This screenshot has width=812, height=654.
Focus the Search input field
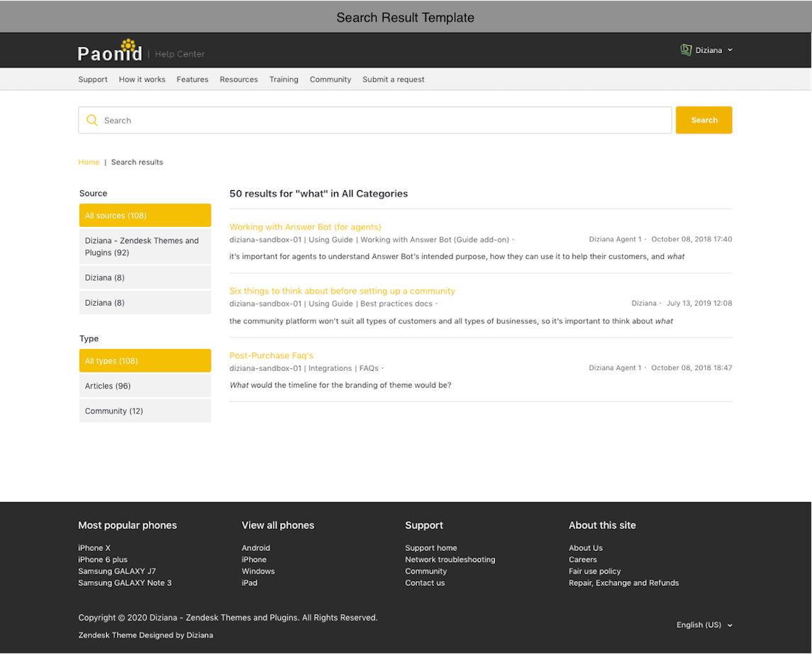pyautogui.click(x=375, y=120)
